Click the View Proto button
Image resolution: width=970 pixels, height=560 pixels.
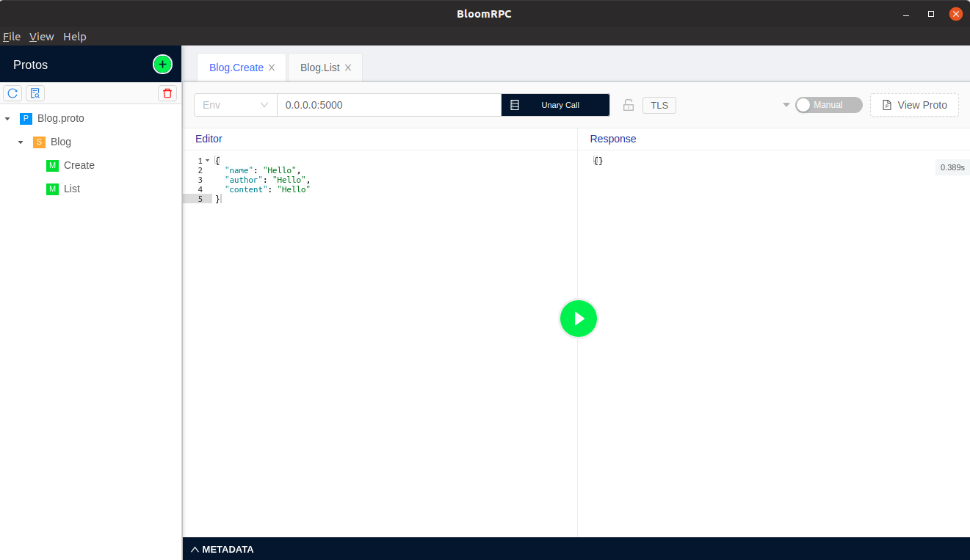(914, 105)
